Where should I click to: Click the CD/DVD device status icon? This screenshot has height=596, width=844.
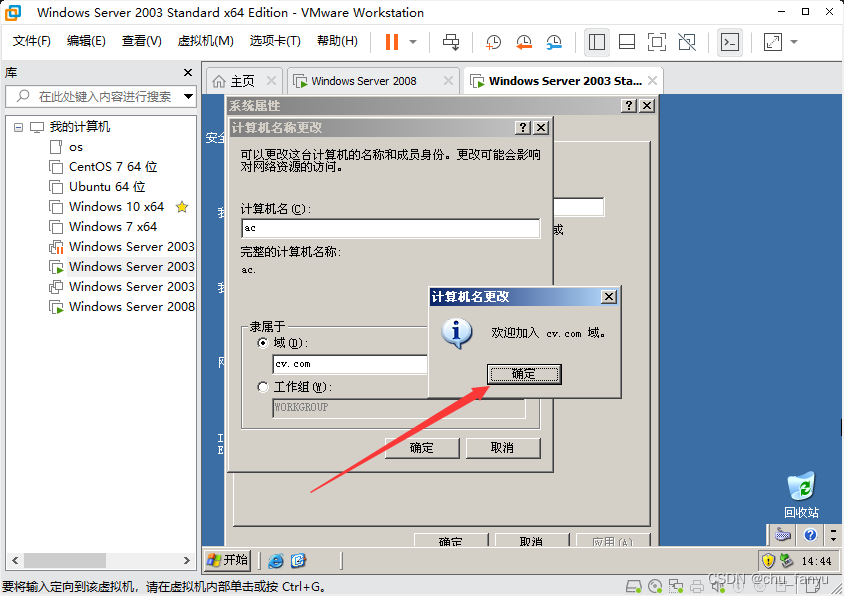(656, 586)
